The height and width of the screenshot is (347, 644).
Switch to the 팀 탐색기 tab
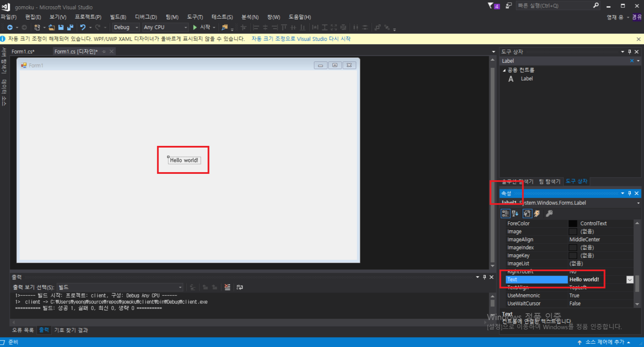tap(550, 182)
